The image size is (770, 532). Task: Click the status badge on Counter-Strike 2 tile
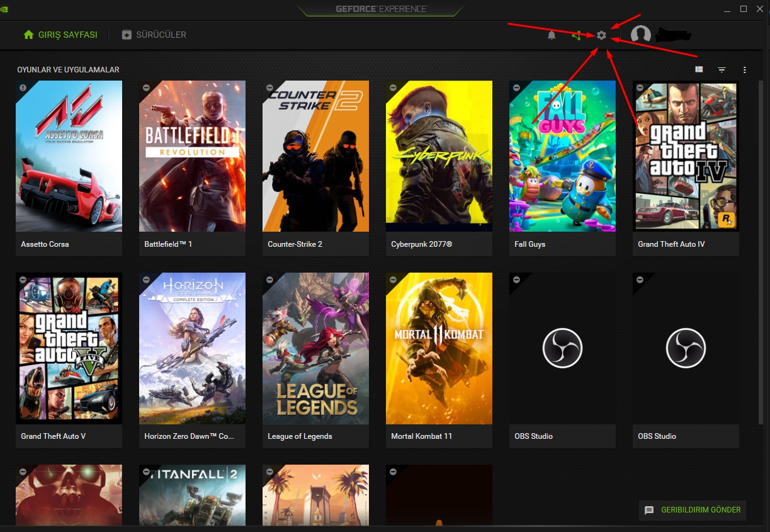(x=269, y=88)
